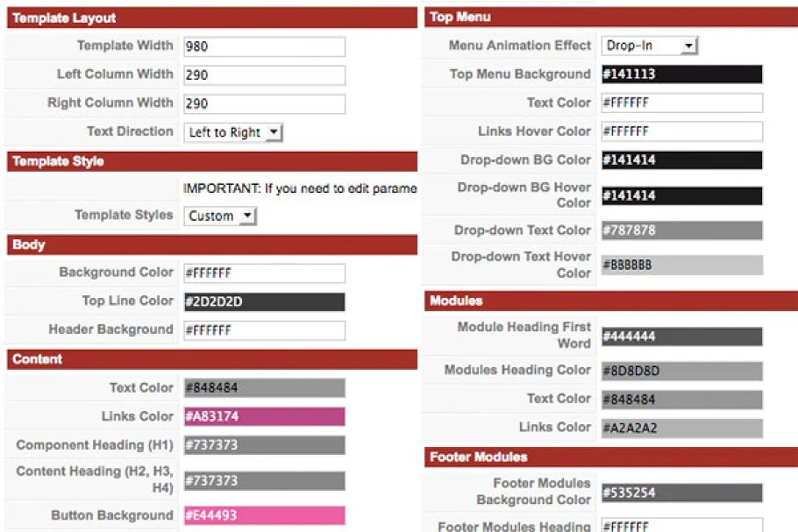The image size is (798, 532).
Task: Click the Component Heading (H1) color field
Action: [264, 445]
